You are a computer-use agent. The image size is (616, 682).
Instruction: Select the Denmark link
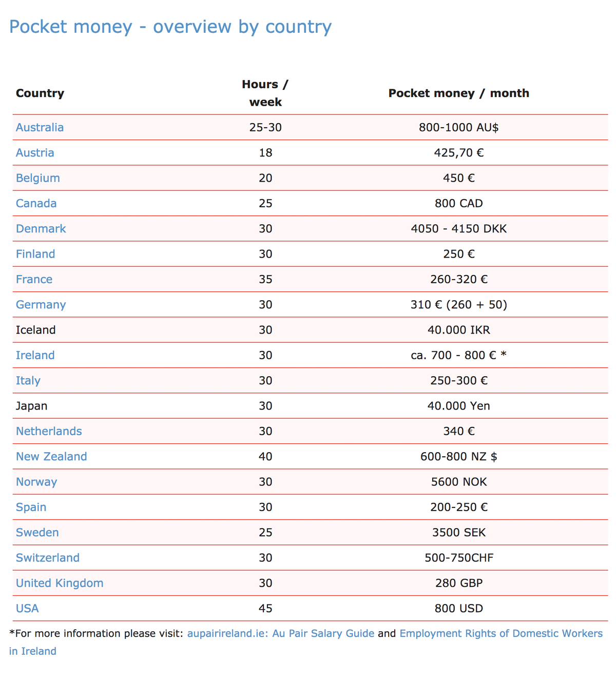[41, 228]
